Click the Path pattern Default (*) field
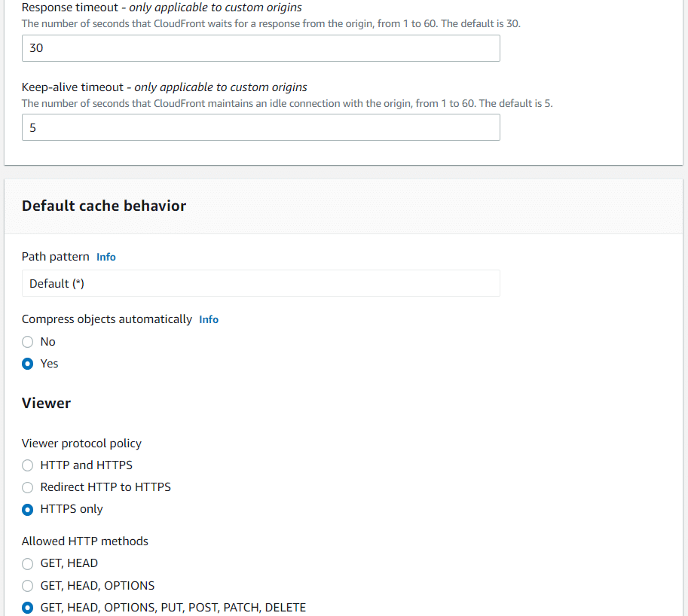This screenshot has width=688, height=616. pos(261,284)
